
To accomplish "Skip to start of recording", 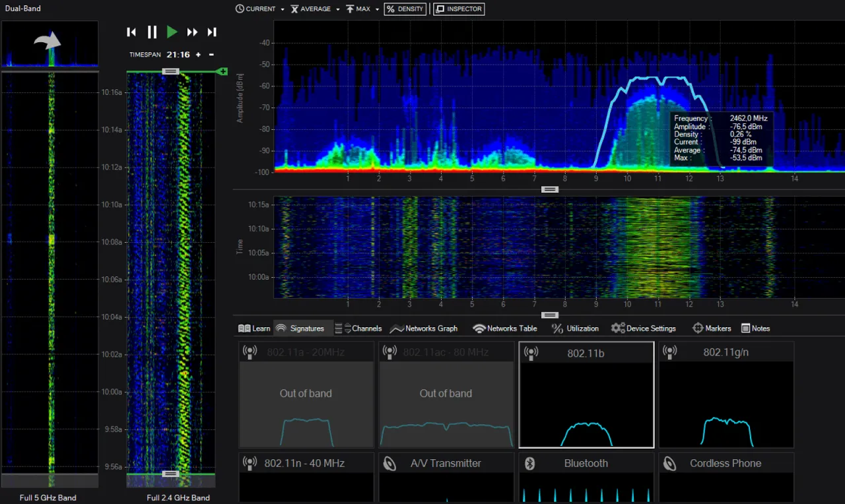I will coord(131,32).
